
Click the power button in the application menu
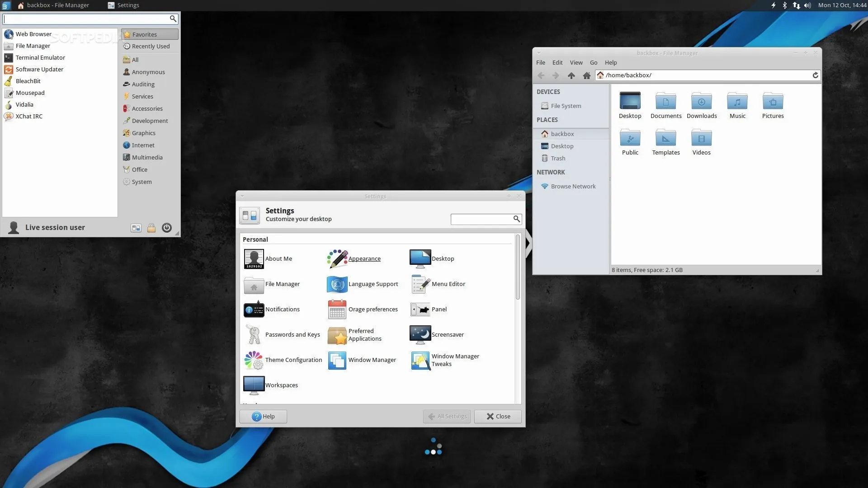pyautogui.click(x=166, y=228)
